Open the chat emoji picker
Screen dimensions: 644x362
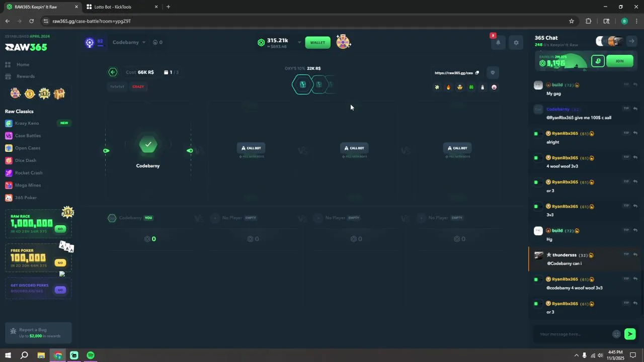coord(616,334)
